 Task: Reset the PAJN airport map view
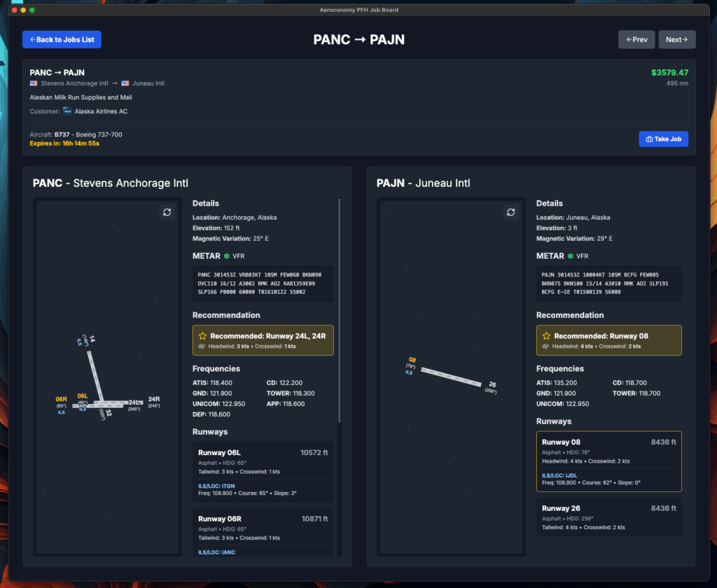(510, 212)
